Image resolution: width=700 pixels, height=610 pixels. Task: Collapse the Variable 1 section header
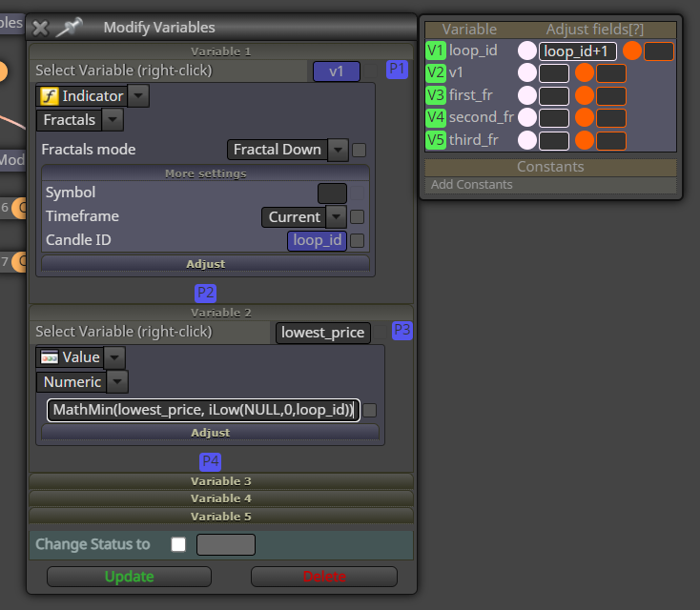pos(221,51)
